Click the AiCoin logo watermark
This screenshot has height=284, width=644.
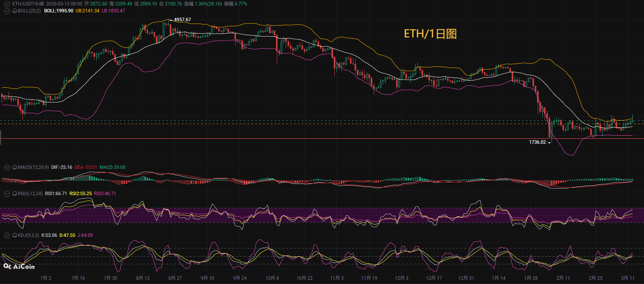tap(19, 267)
